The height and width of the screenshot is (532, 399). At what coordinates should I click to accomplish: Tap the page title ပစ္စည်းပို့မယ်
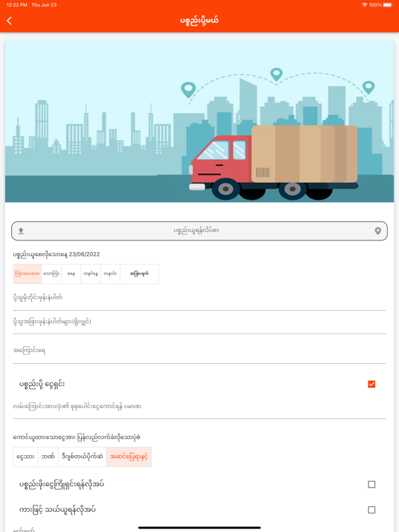point(199,21)
